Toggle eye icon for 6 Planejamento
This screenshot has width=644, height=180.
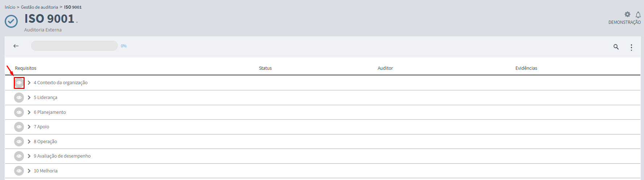point(19,112)
